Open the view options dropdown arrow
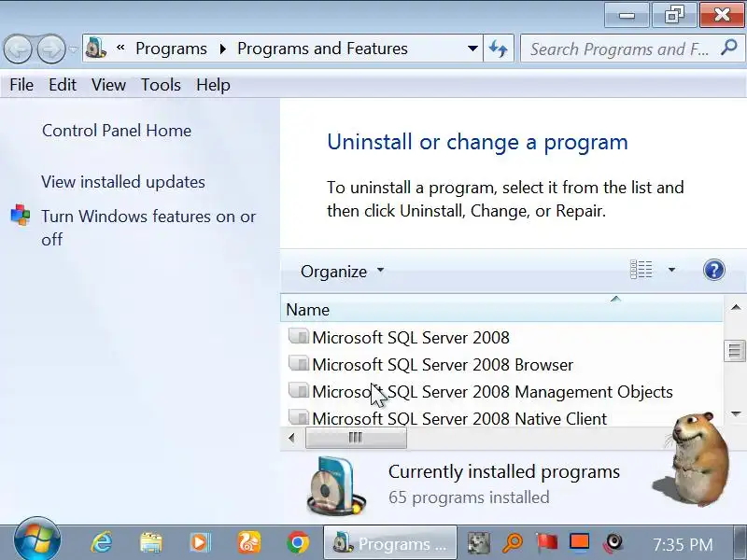Image resolution: width=747 pixels, height=560 pixels. click(671, 270)
